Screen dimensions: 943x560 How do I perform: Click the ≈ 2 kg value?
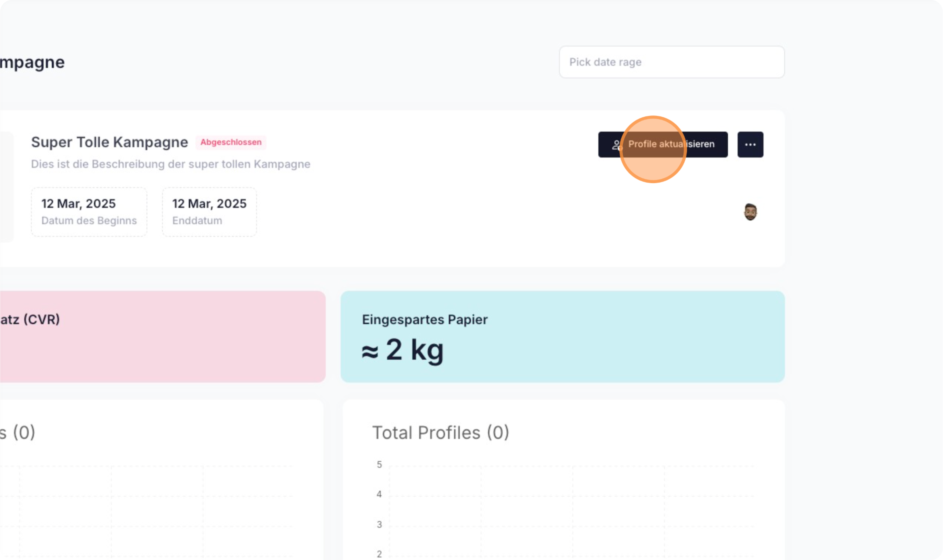(x=402, y=350)
